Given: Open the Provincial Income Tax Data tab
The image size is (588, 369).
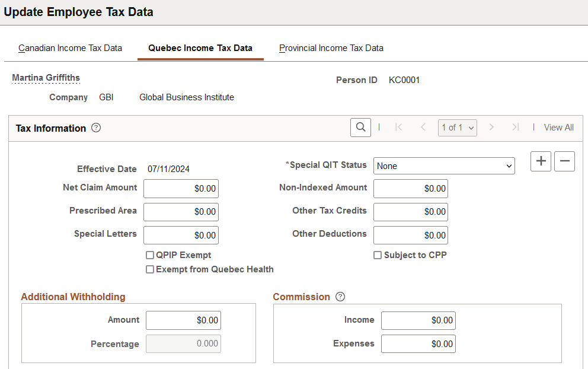Looking at the screenshot, I should (331, 48).
